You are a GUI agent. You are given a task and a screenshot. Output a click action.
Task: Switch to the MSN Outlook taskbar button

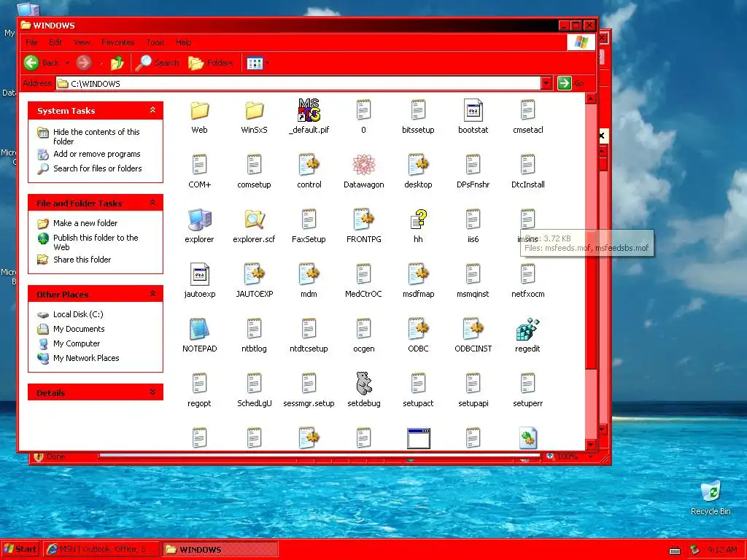[x=101, y=549]
